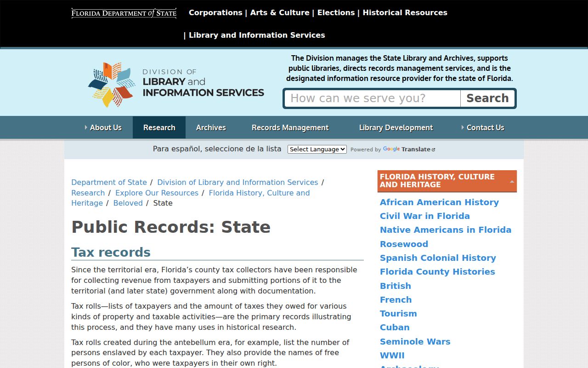The height and width of the screenshot is (368, 588).
Task: Open Spanish Colonial History sidebar link
Action: (438, 258)
